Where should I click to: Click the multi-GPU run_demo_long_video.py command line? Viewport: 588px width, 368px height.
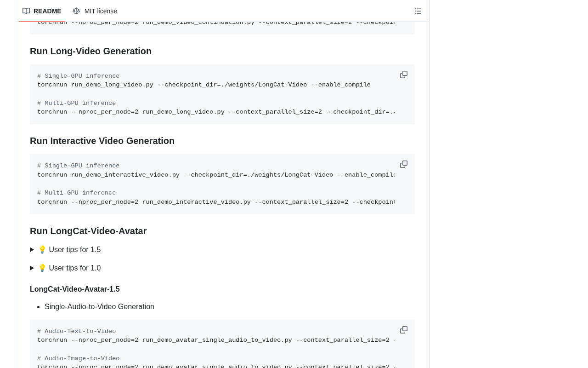(216, 112)
